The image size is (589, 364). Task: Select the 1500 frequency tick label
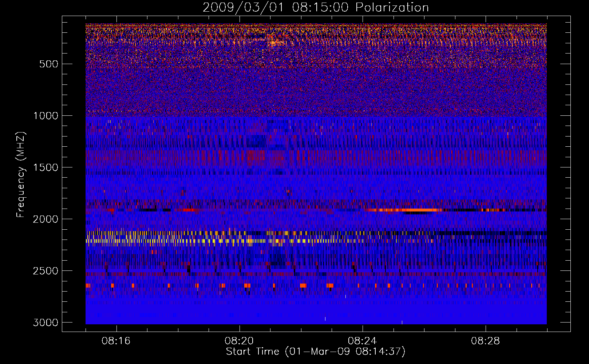click(x=46, y=167)
